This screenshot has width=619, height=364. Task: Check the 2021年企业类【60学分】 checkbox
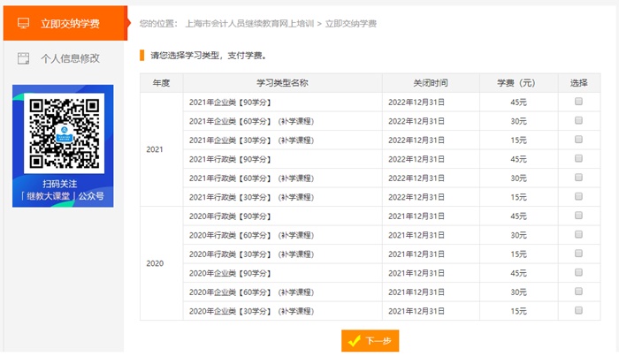point(578,120)
